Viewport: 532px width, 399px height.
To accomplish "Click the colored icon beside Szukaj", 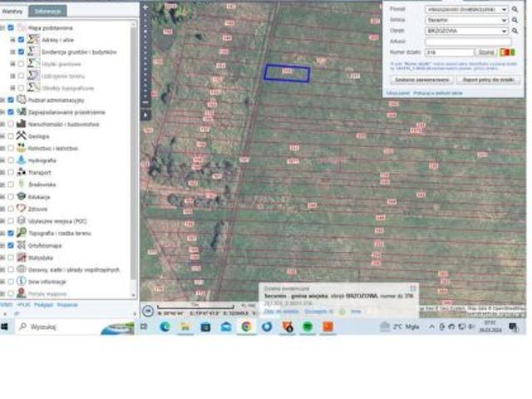I will tap(508, 52).
